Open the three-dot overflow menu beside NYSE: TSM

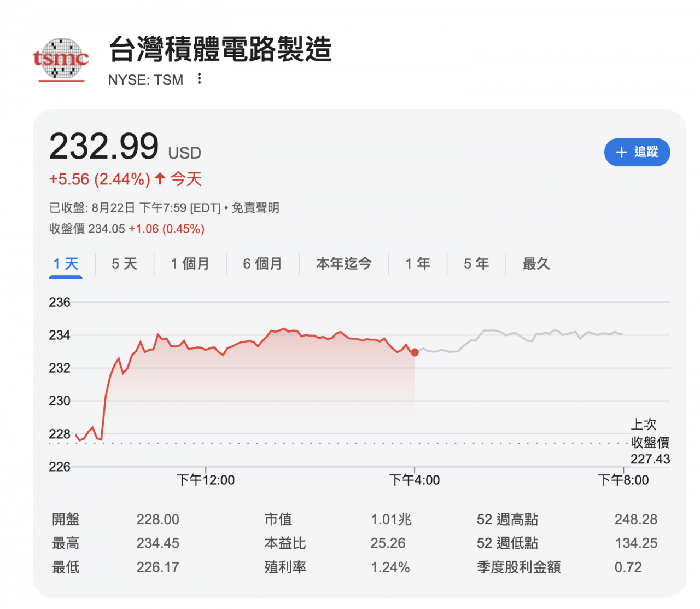tap(200, 79)
